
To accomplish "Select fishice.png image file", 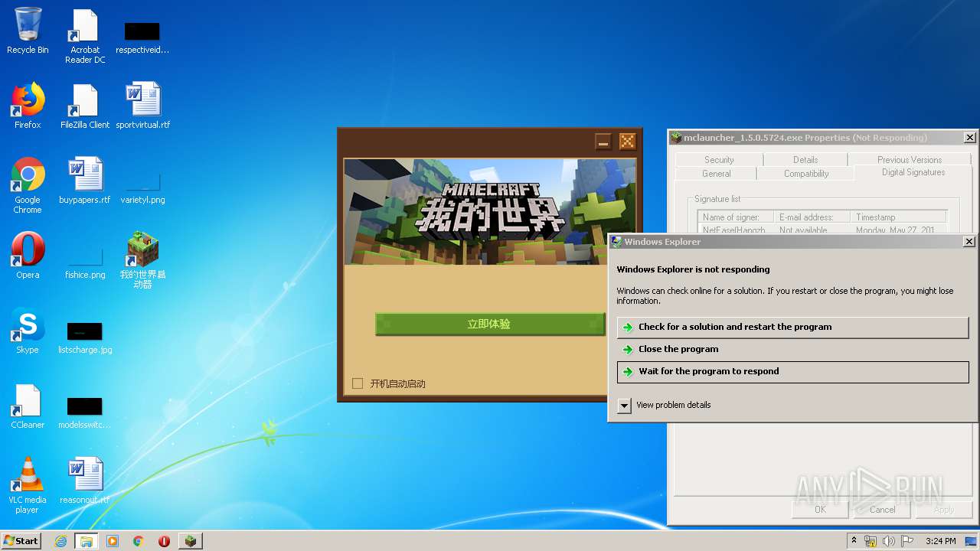I will click(x=85, y=265).
